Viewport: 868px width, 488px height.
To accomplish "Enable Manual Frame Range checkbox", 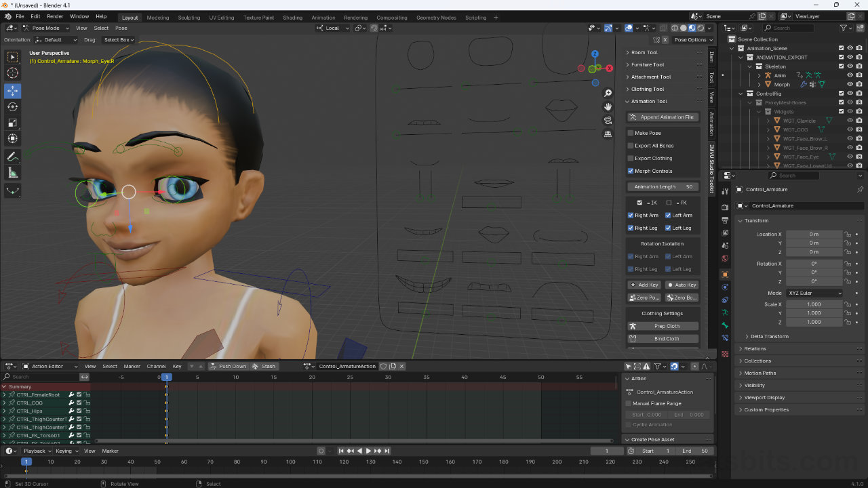I will pos(629,403).
